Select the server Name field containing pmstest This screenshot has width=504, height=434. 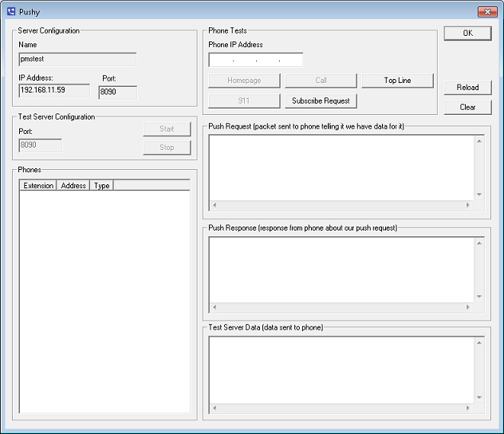click(77, 59)
